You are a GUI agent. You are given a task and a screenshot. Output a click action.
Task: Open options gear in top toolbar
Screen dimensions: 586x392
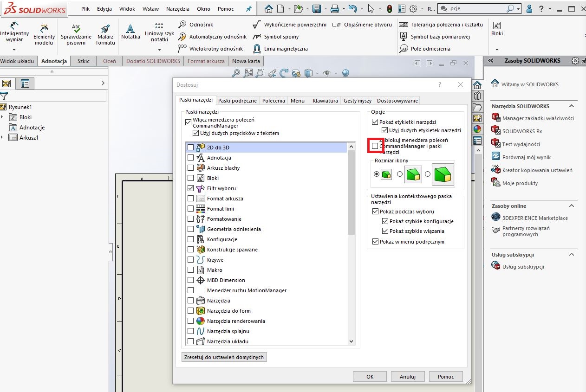point(413,8)
